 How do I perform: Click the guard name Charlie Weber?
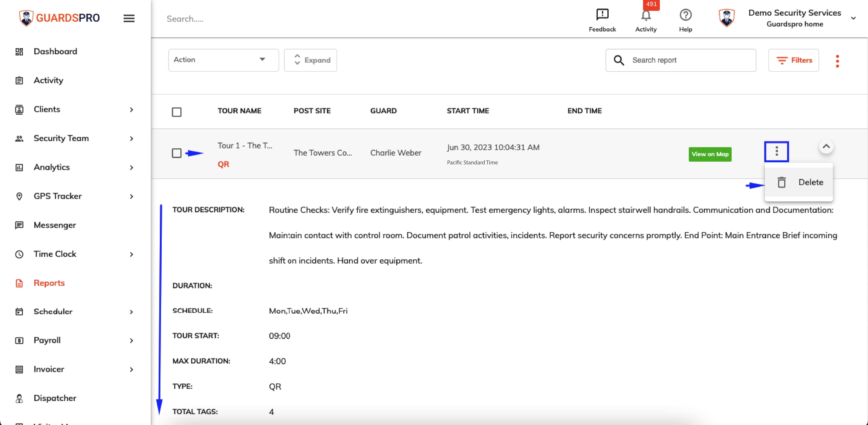(396, 153)
